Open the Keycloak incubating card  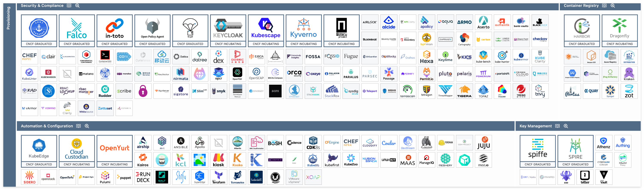228,31
